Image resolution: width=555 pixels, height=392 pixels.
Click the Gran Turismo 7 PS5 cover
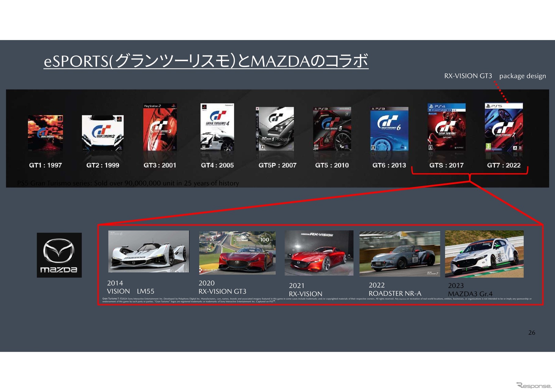(x=504, y=127)
